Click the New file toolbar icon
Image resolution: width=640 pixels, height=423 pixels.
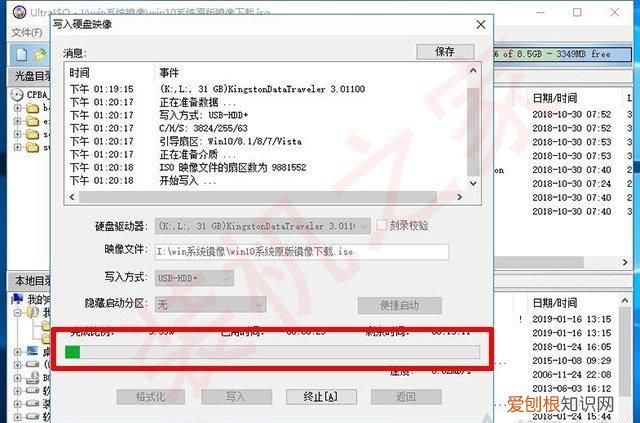21,54
